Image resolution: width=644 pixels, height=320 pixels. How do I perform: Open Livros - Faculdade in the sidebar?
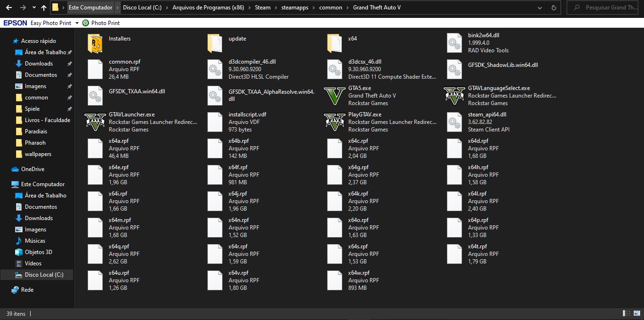tap(47, 120)
